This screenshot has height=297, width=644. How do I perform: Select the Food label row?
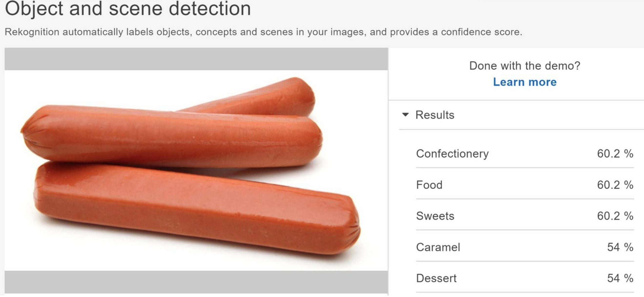pos(525,185)
